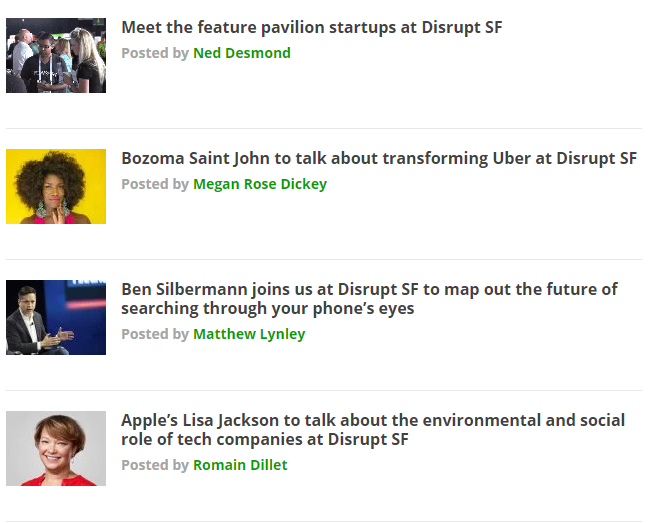The image size is (648, 523).
Task: Open the 'Meet the feature pavilion startups' article
Action: [x=312, y=28]
